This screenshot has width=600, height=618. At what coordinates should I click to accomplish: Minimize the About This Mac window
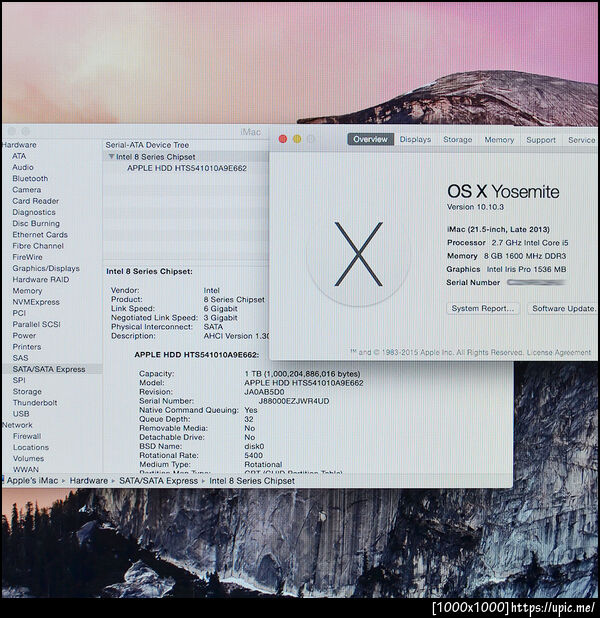pyautogui.click(x=297, y=139)
